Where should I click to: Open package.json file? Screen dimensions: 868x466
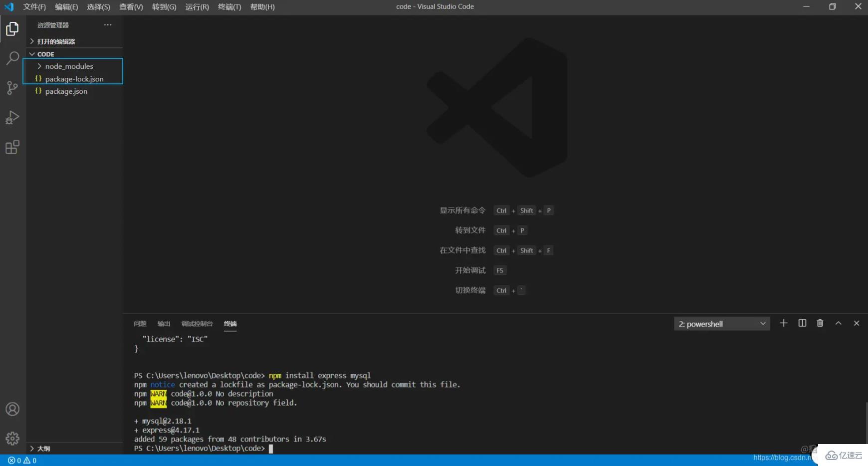(75, 91)
